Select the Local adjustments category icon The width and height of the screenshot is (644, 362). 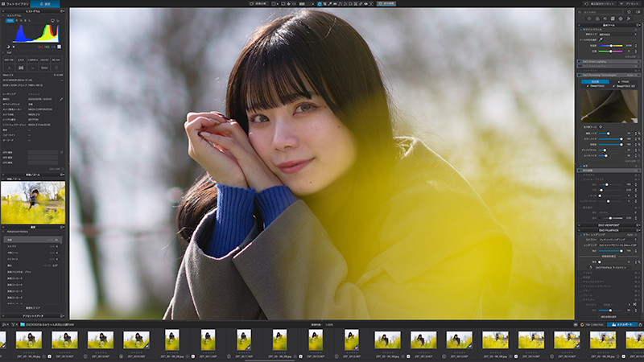point(621,19)
